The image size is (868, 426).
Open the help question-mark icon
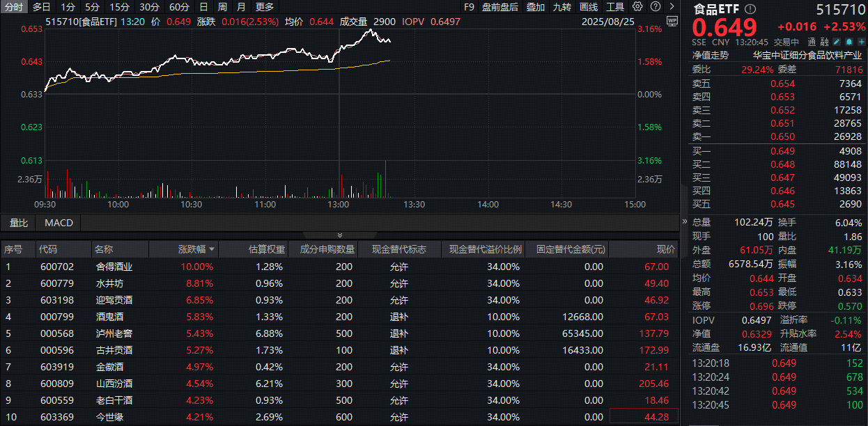coord(655,6)
